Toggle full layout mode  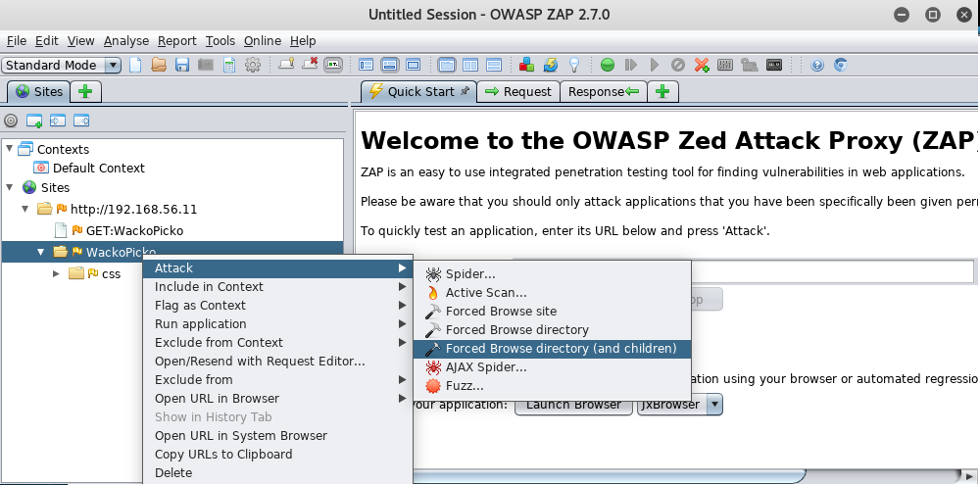[x=414, y=65]
